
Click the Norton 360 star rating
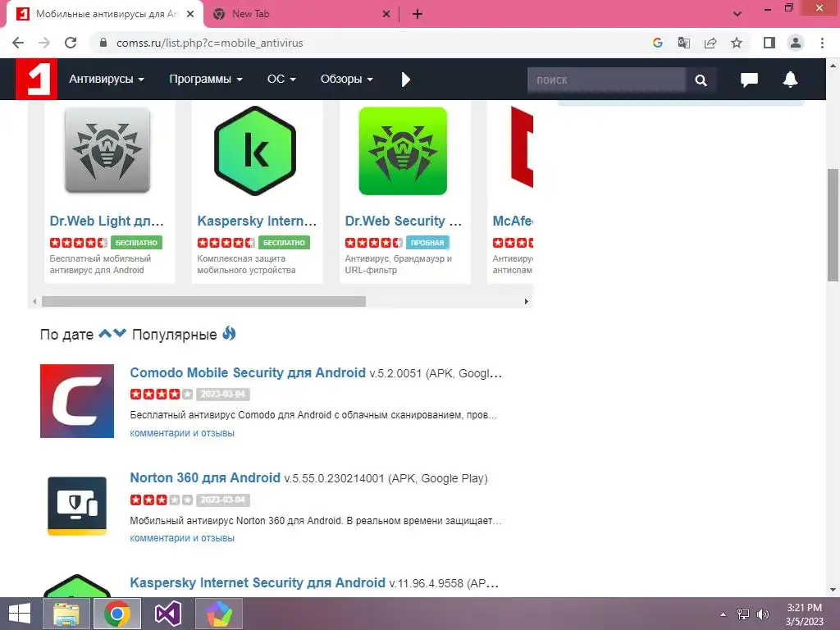[162, 500]
